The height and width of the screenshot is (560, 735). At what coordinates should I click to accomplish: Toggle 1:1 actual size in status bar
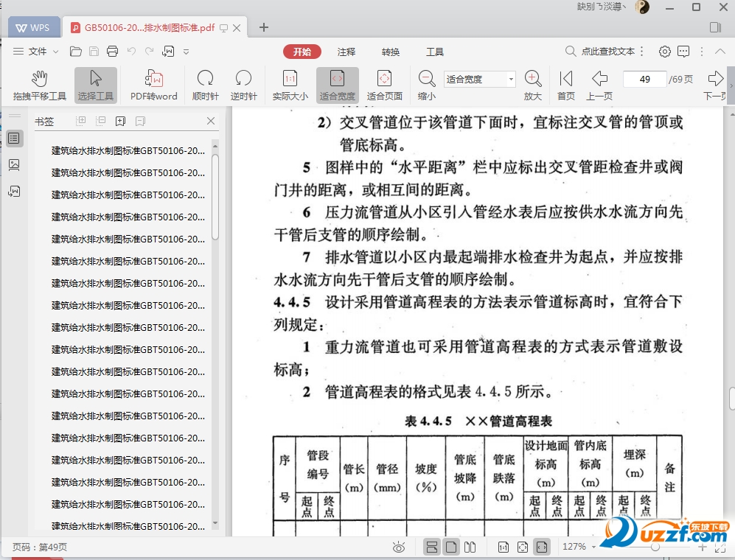[504, 547]
